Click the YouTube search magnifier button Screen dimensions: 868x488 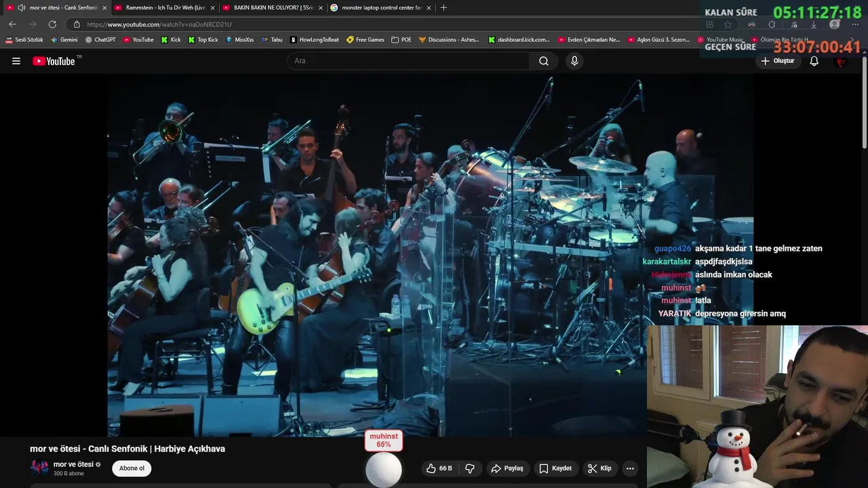point(544,61)
